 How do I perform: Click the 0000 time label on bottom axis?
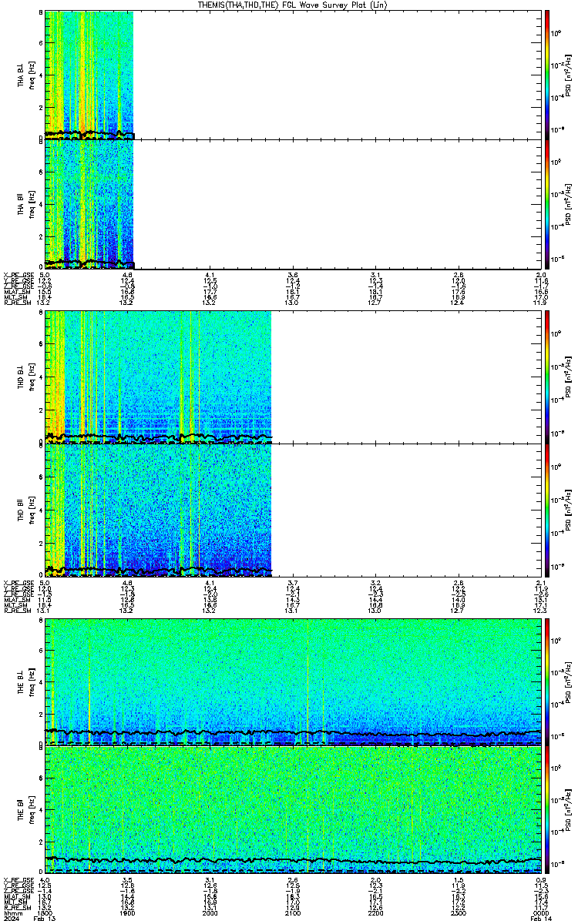[x=540, y=912]
